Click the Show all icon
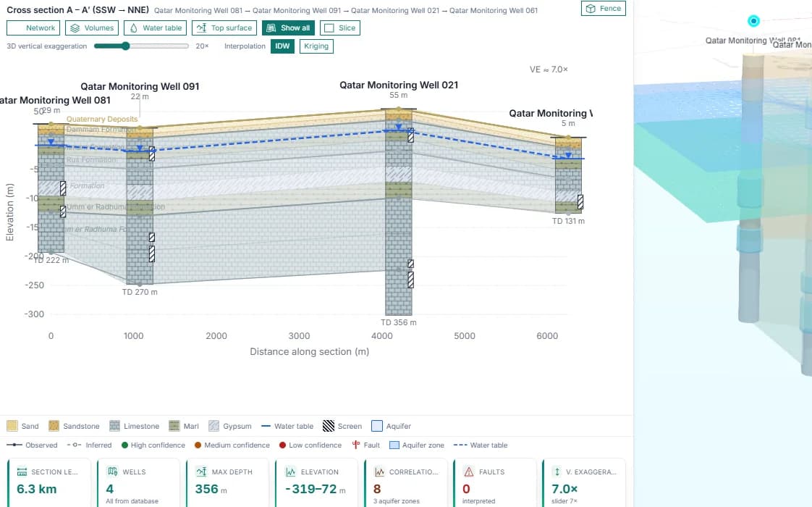 point(271,28)
